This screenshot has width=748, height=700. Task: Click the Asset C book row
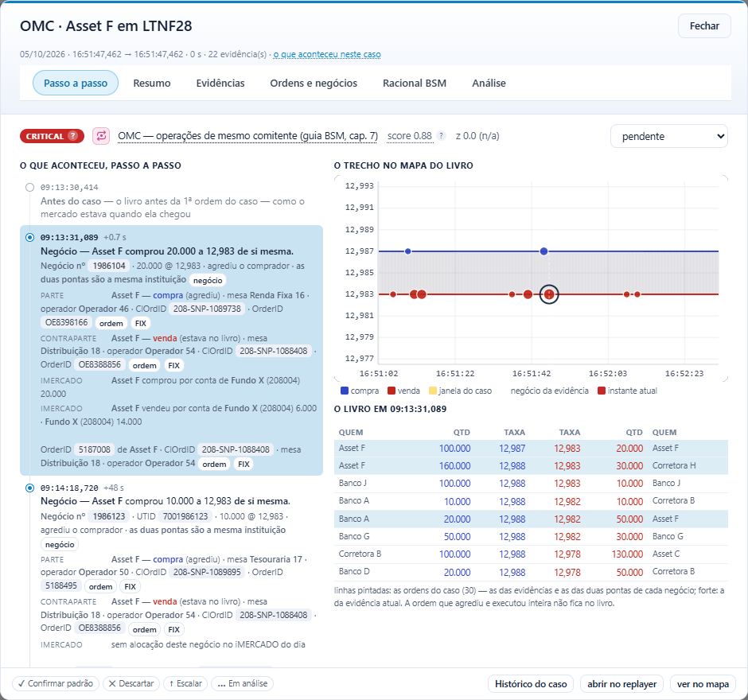[x=531, y=554]
